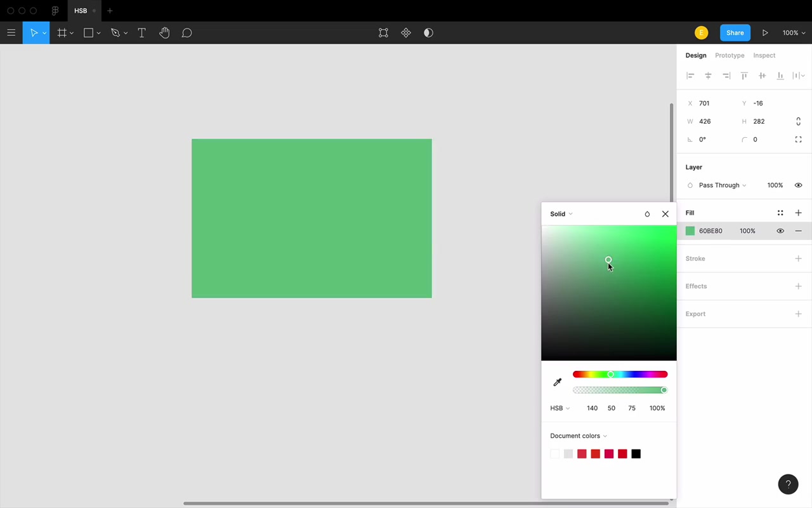Select the white document color swatch
Screen dimensions: 812x508
click(555, 454)
